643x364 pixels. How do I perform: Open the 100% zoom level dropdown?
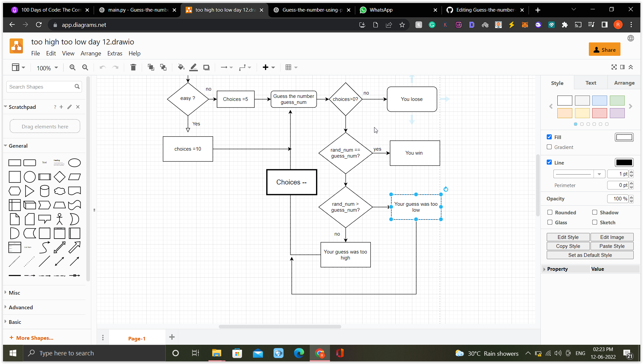click(47, 68)
